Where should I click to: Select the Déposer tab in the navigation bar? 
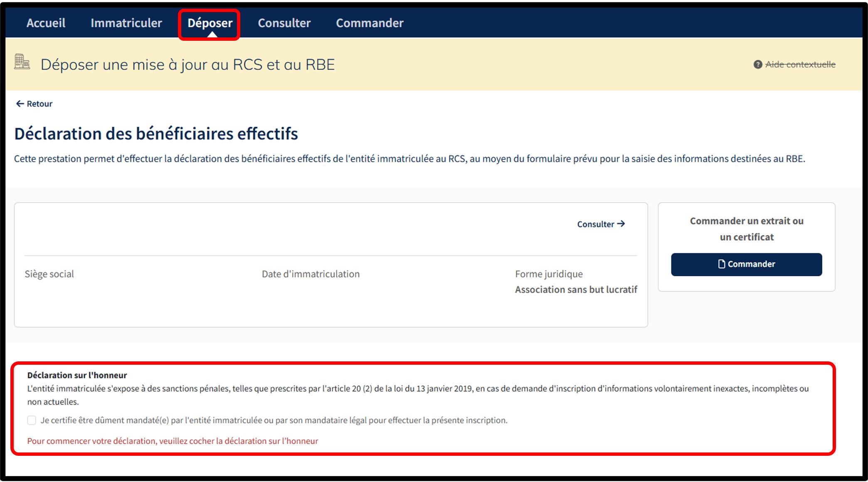click(x=210, y=23)
